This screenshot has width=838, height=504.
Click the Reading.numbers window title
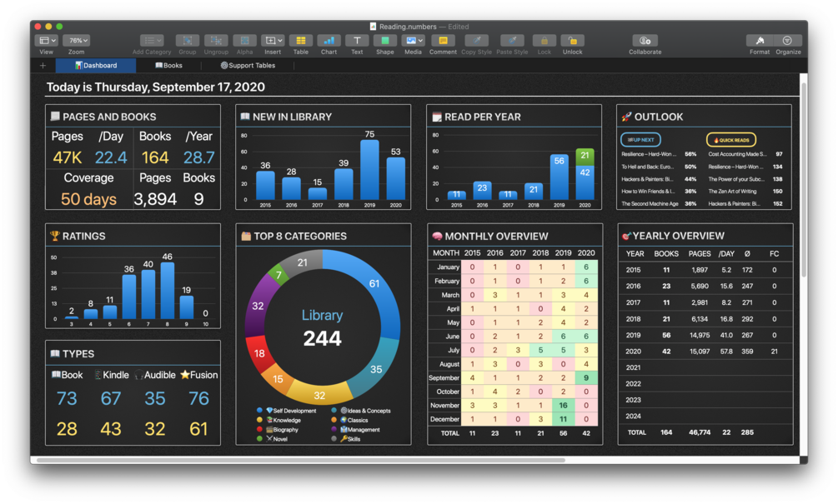point(408,26)
